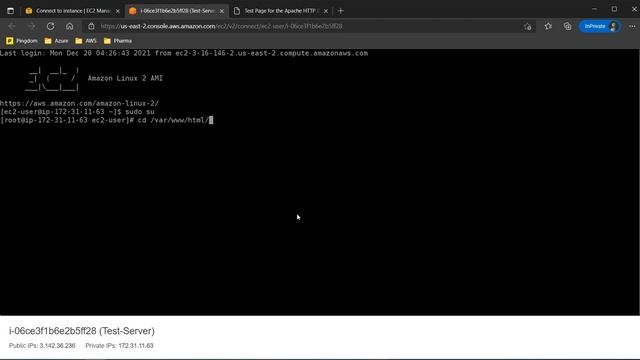This screenshot has width=640, height=360.
Task: Open the Pharma bookmarks folder
Action: 118,41
